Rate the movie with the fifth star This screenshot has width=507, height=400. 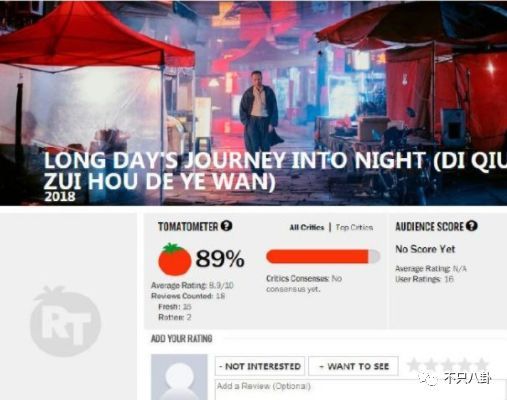click(482, 365)
